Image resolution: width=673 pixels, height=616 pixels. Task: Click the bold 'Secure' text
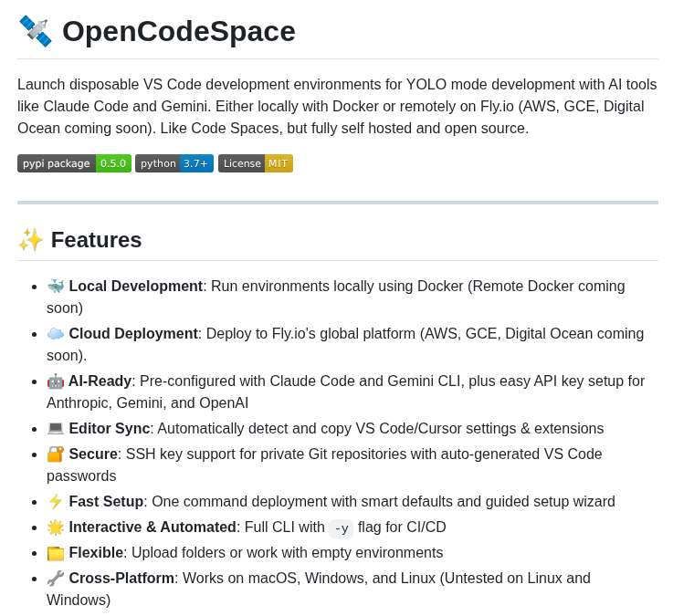93,454
